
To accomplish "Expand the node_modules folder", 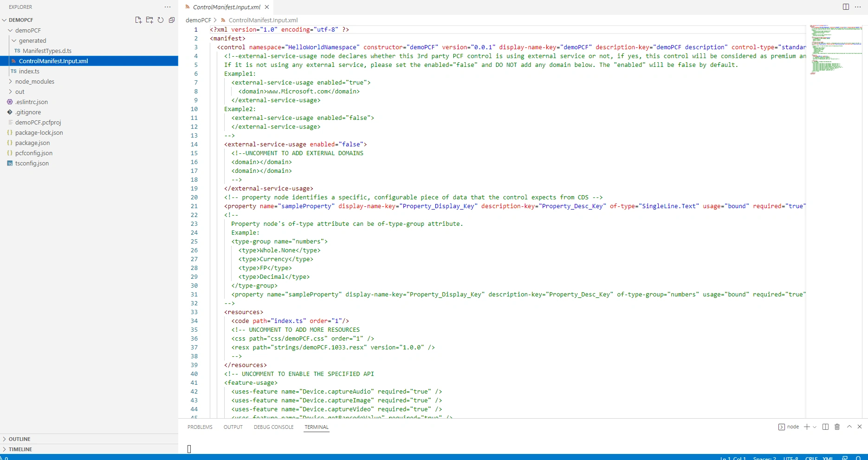I will 35,81.
